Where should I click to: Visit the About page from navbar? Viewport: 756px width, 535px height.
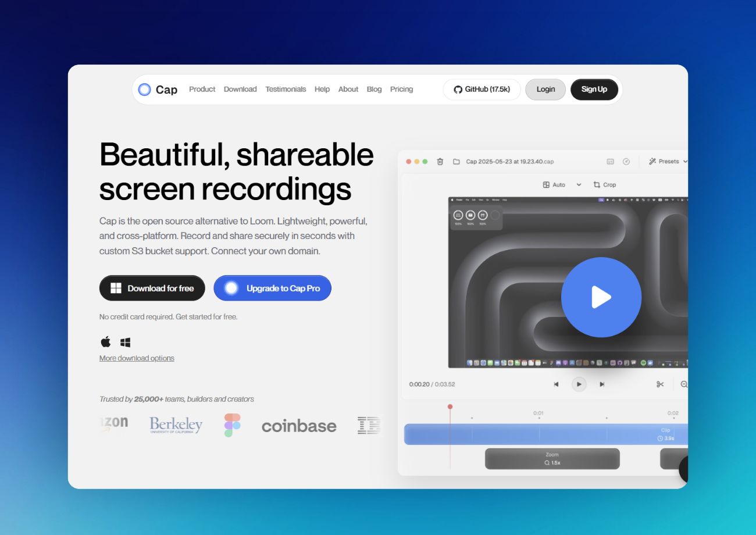[x=348, y=89]
